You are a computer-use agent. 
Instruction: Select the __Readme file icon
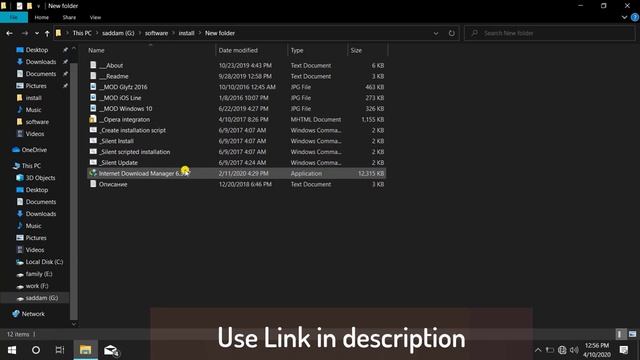click(x=93, y=76)
